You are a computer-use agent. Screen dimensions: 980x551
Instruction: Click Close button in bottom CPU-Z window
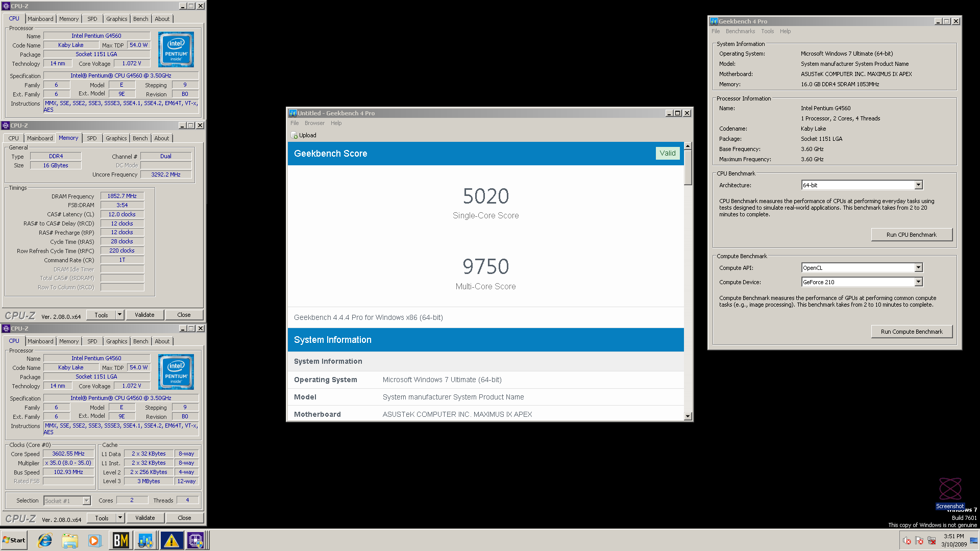tap(184, 518)
